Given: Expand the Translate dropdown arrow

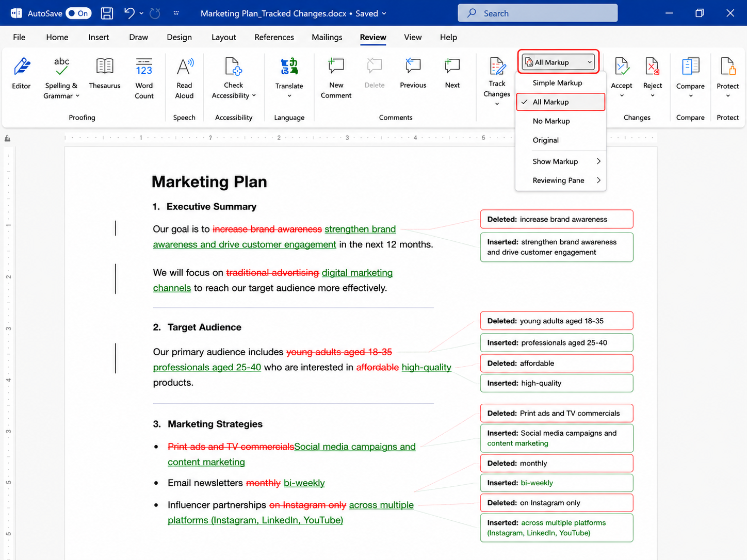Looking at the screenshot, I should 289,96.
